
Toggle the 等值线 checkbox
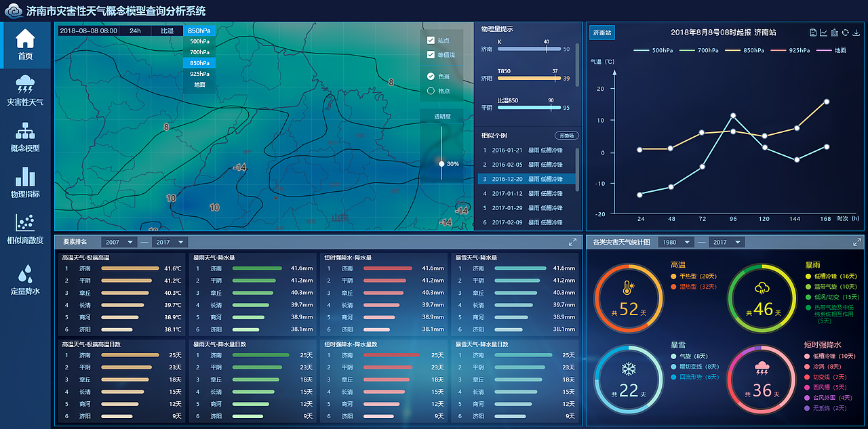coord(431,55)
